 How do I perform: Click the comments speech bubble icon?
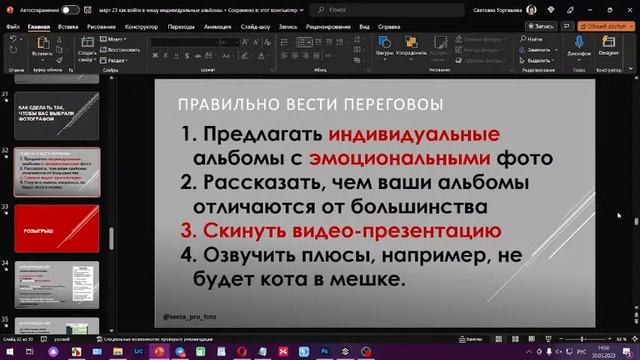pos(567,26)
